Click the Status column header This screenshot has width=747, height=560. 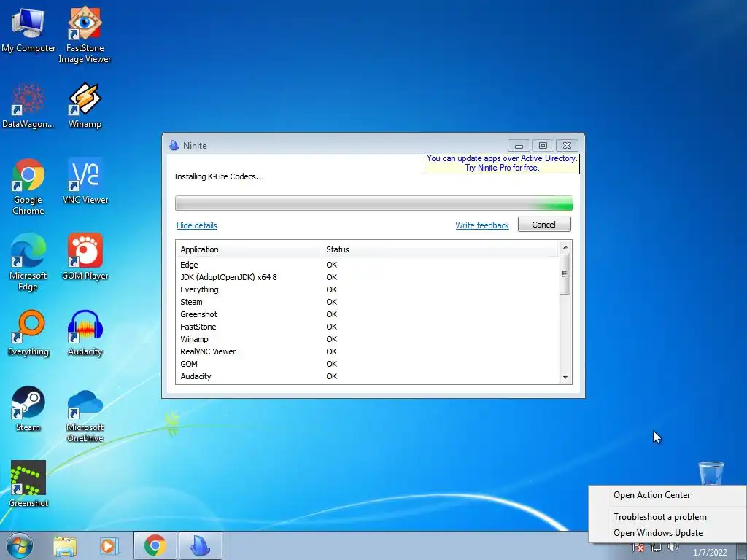pyautogui.click(x=439, y=249)
